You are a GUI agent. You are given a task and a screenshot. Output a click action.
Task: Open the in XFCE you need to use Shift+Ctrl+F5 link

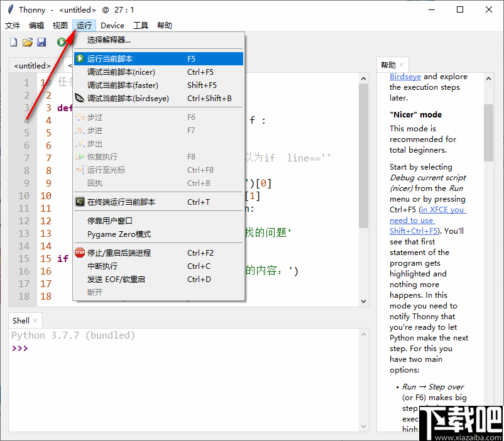427,220
